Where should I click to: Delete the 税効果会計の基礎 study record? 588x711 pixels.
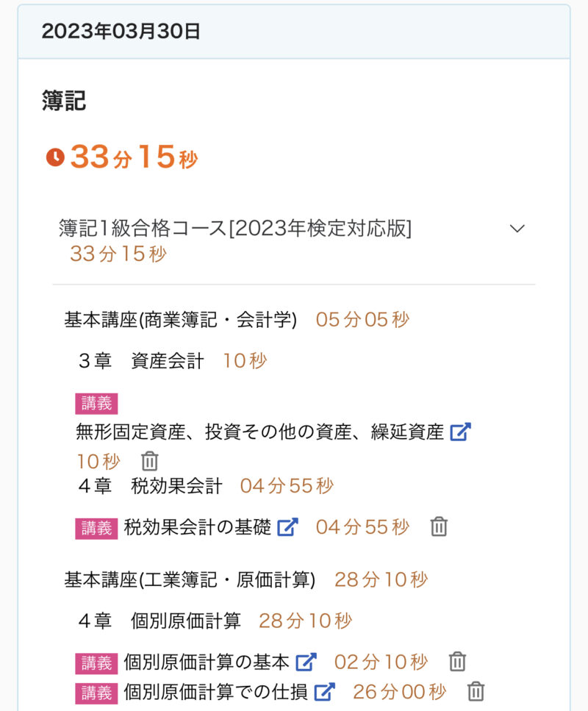(439, 527)
